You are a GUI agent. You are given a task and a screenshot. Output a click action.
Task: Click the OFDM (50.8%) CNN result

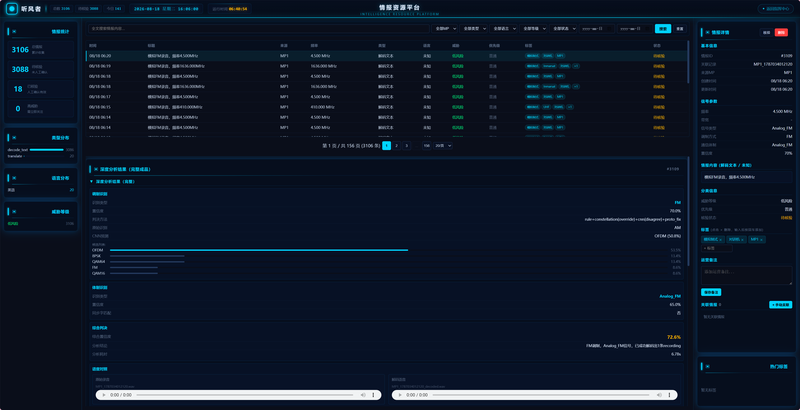tap(668, 236)
